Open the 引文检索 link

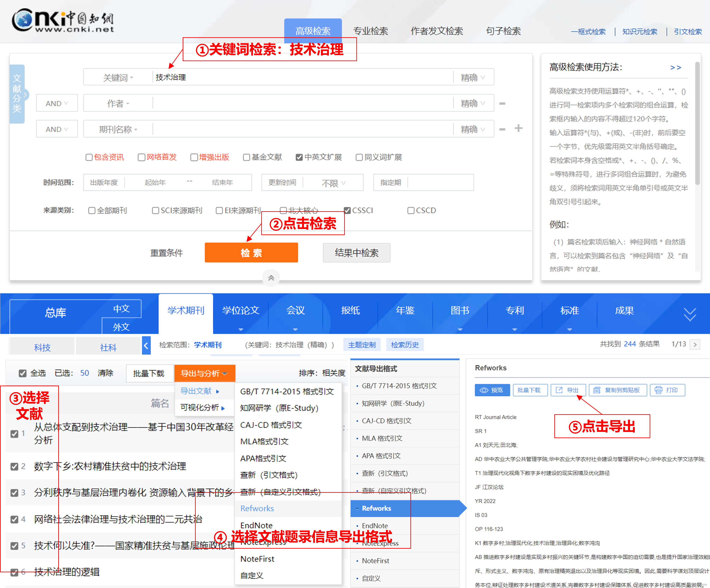point(688,32)
